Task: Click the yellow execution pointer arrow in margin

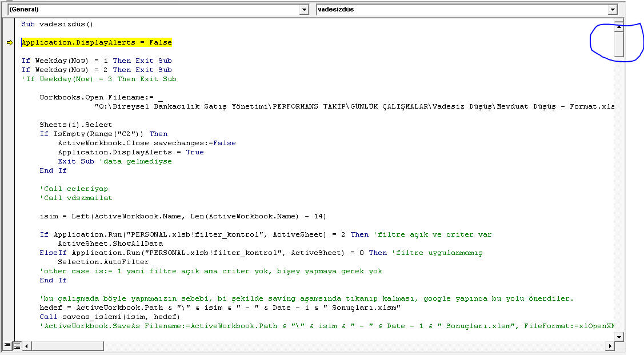Action: tap(10, 42)
